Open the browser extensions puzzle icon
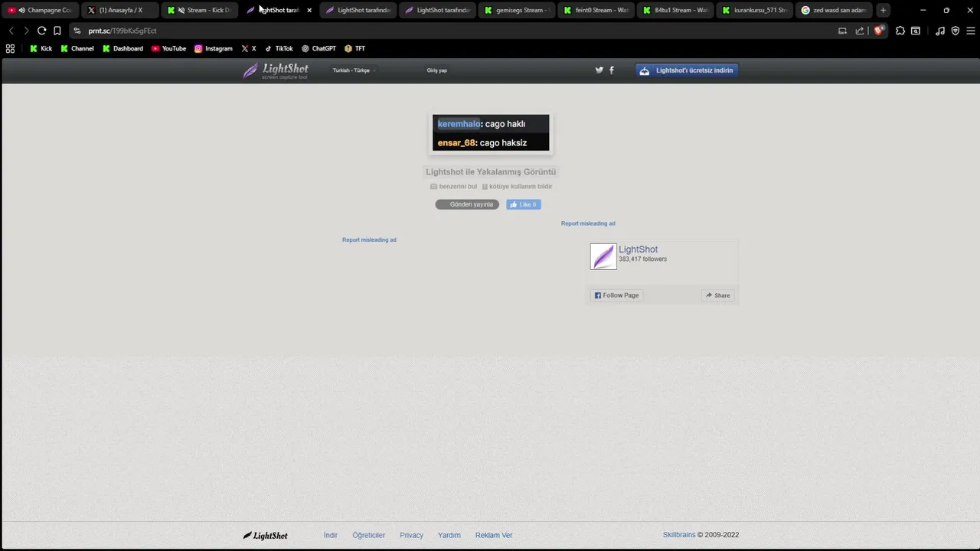Image resolution: width=980 pixels, height=551 pixels. (900, 31)
